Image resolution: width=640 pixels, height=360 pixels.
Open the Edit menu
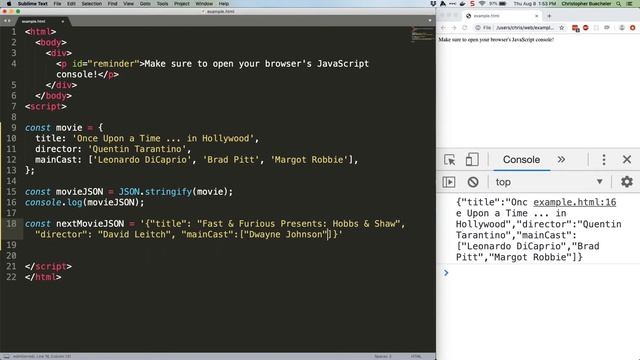71,3
